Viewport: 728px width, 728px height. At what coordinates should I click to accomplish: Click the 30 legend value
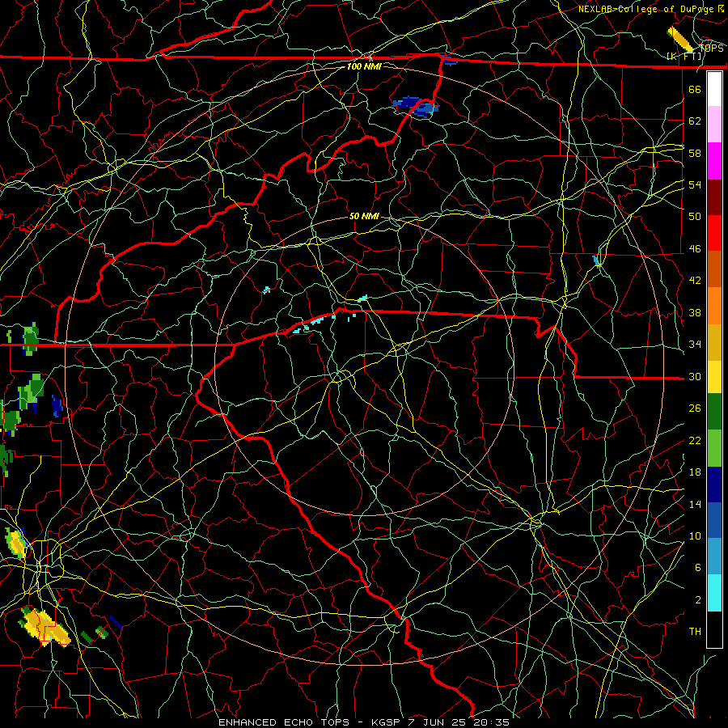(x=695, y=376)
